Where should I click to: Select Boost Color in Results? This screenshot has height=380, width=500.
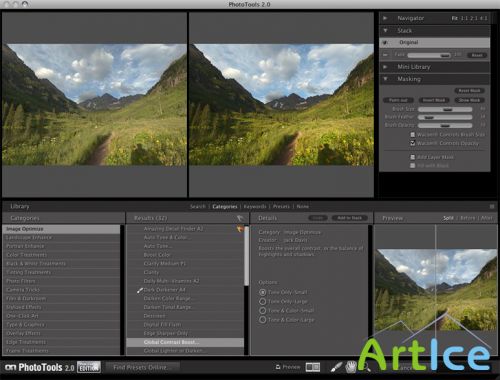click(185, 255)
